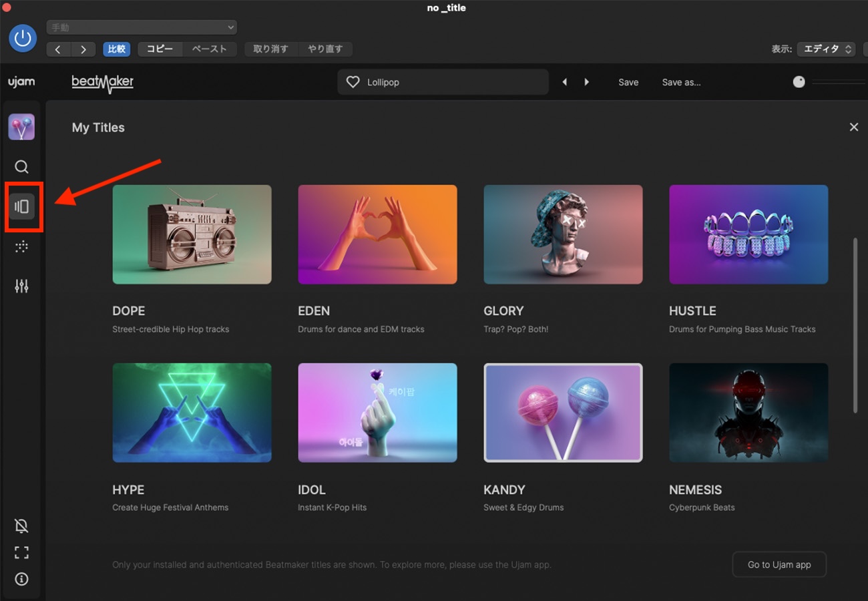Select the HYPE neon triangle thumbnail
This screenshot has width=868, height=601.
[192, 413]
